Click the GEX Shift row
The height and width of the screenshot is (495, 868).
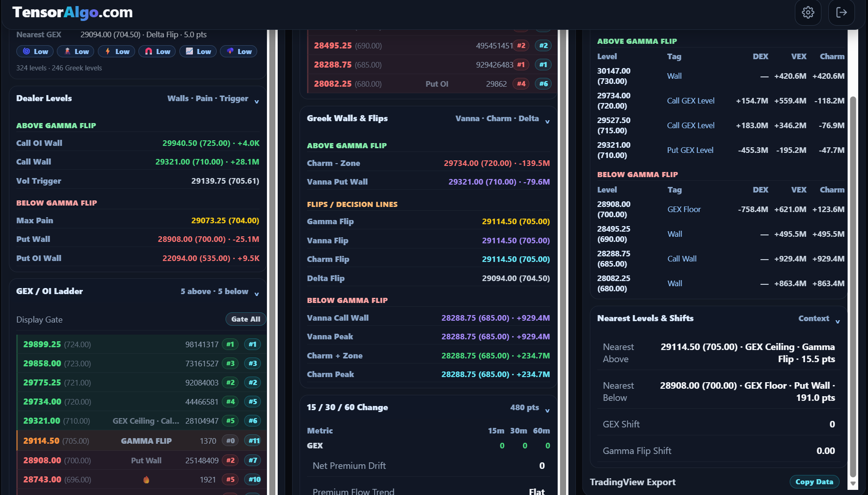tap(719, 424)
